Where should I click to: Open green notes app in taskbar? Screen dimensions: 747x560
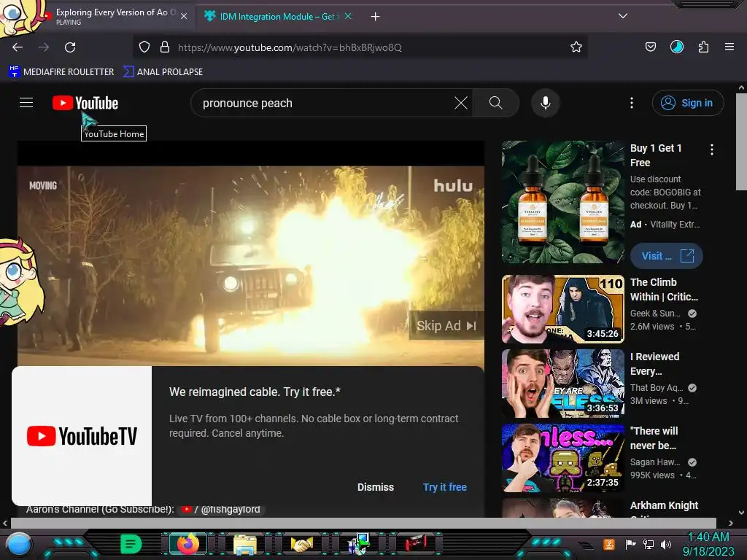[x=131, y=544]
